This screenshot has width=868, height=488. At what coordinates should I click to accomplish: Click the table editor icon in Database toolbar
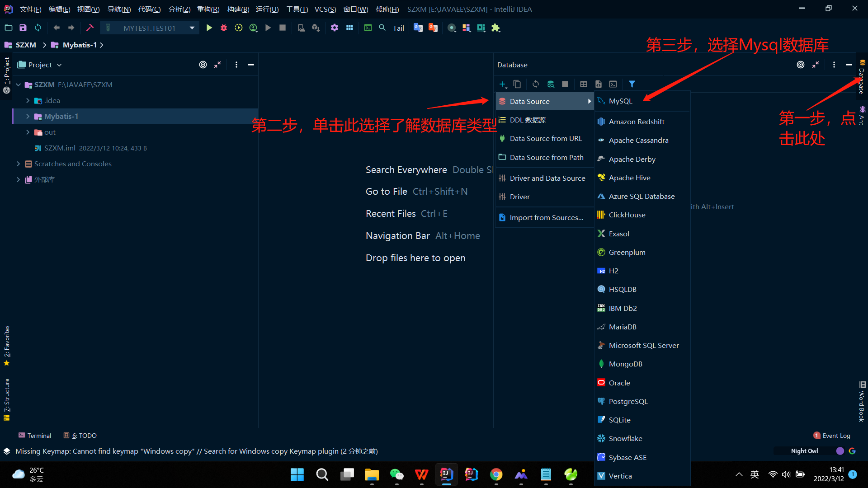click(x=584, y=84)
